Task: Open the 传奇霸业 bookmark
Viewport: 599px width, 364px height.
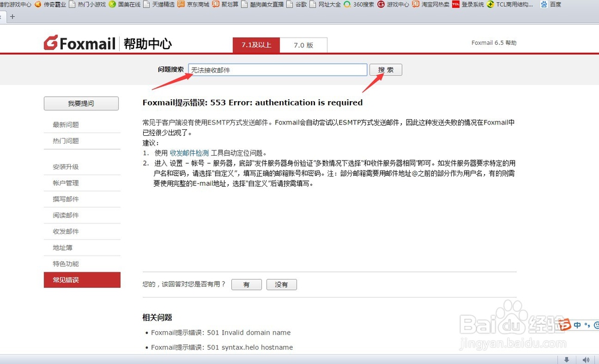Action: tap(50, 5)
